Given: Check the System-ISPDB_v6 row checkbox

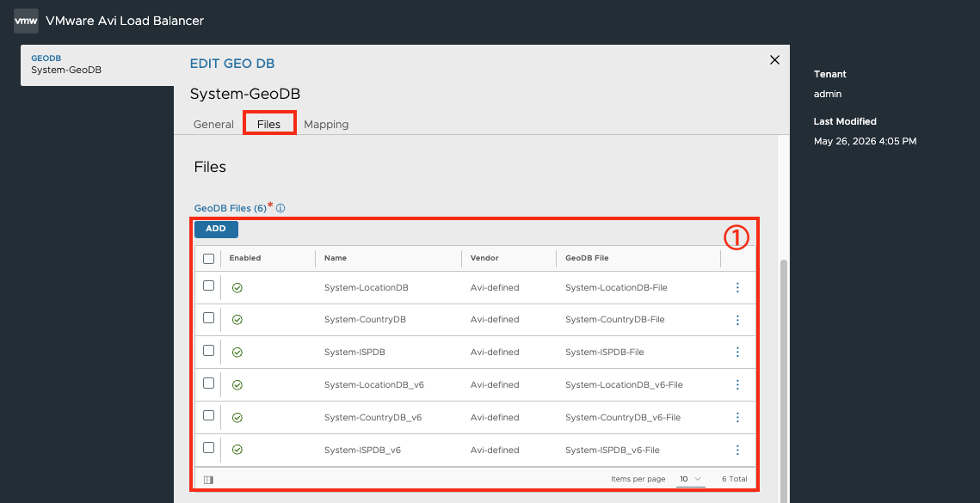Looking at the screenshot, I should coord(209,448).
